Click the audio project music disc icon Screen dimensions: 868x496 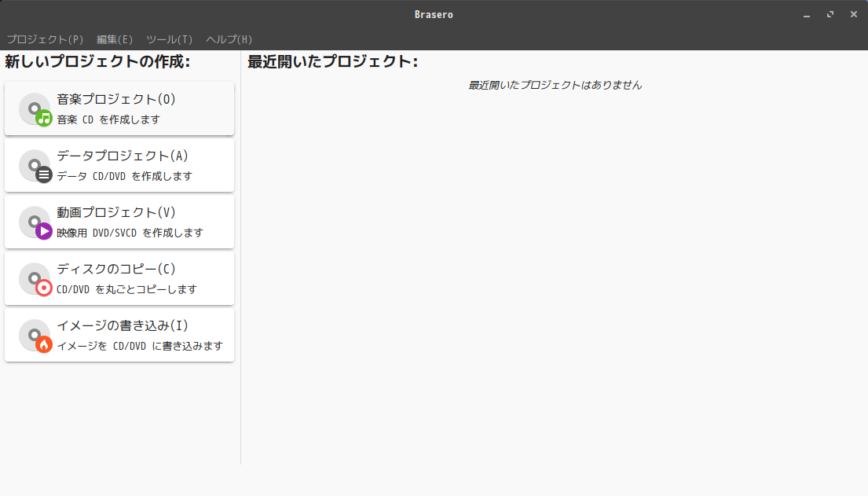[35, 109]
